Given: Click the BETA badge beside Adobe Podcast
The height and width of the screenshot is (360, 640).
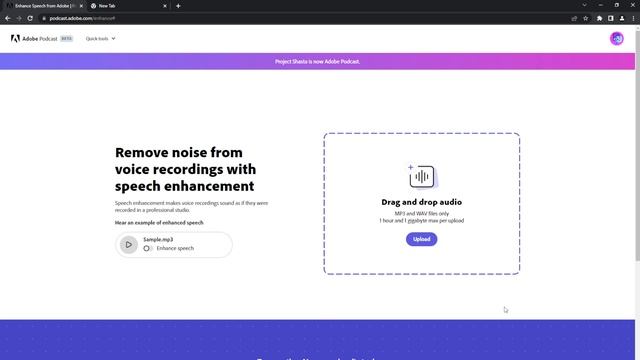Looking at the screenshot, I should (67, 39).
